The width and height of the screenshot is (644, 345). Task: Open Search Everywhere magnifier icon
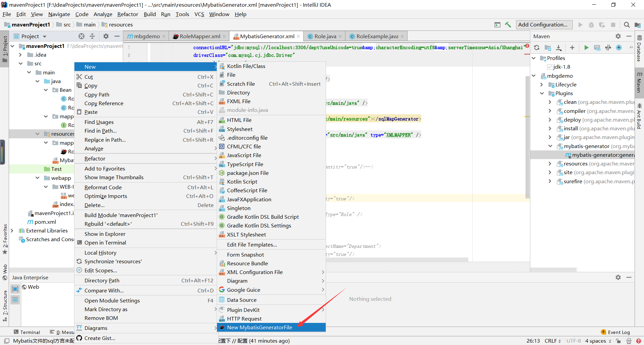pyautogui.click(x=627, y=24)
